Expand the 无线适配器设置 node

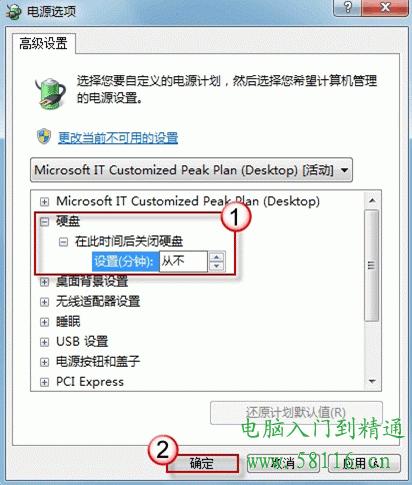coord(44,302)
